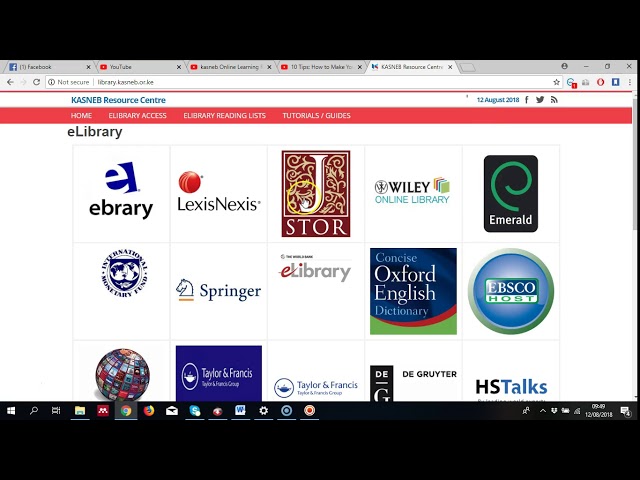The width and height of the screenshot is (640, 480).
Task: Open the white Taylor & Francis logo
Action: click(x=316, y=387)
